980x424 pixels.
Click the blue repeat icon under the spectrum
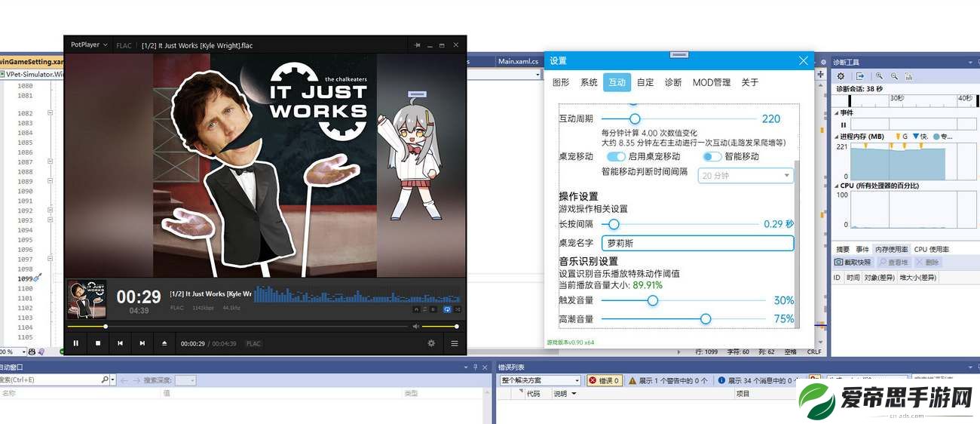pyautogui.click(x=446, y=309)
